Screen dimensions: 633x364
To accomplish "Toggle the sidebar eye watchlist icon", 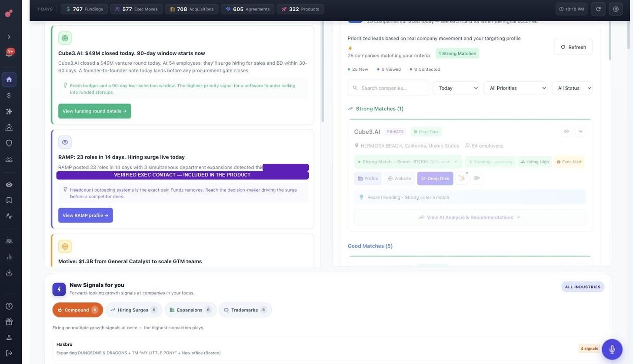I will click(9, 185).
